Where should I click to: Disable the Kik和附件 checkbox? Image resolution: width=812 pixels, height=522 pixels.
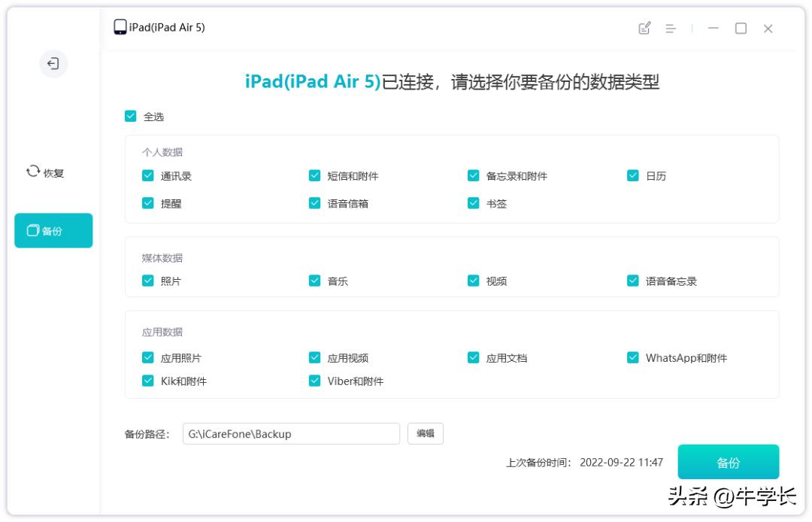(x=147, y=381)
